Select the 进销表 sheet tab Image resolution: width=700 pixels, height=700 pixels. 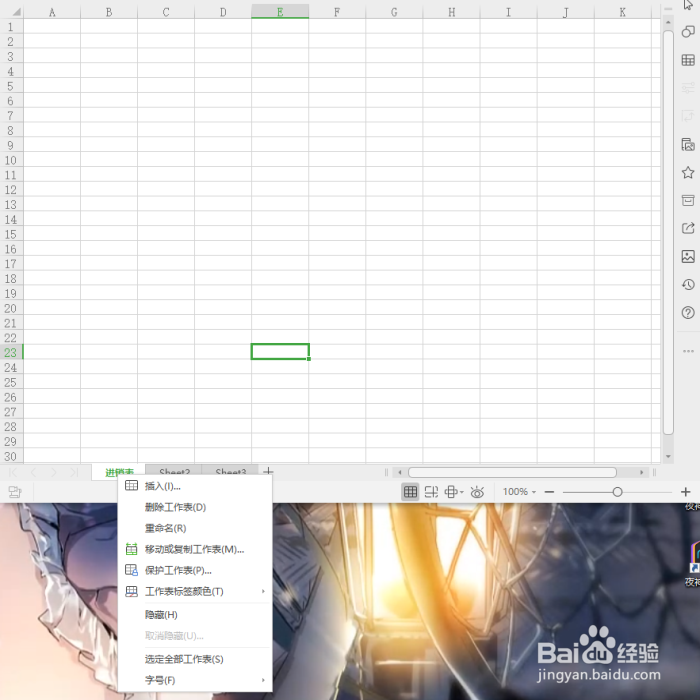(119, 471)
